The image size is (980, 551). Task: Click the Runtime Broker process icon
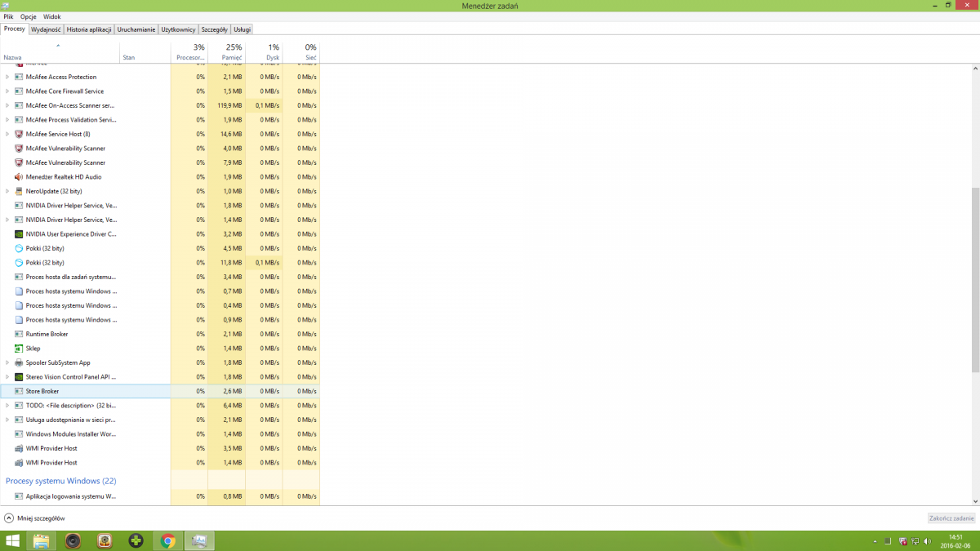click(x=19, y=334)
